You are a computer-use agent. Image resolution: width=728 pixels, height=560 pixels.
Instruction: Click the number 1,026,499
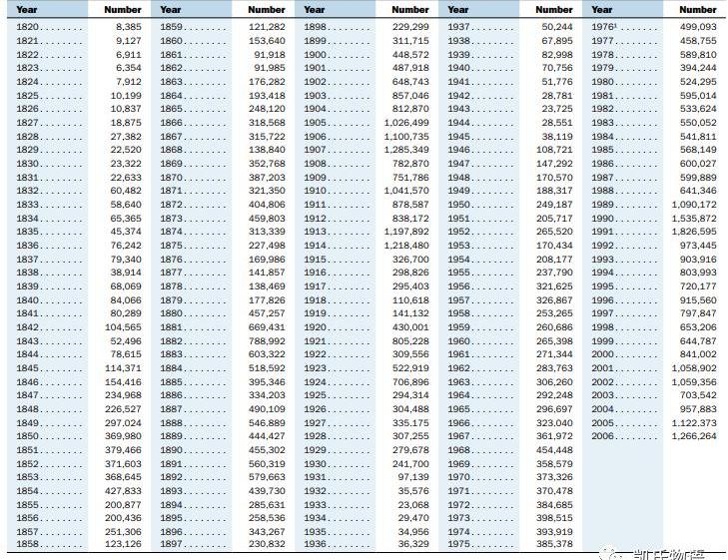click(x=406, y=123)
